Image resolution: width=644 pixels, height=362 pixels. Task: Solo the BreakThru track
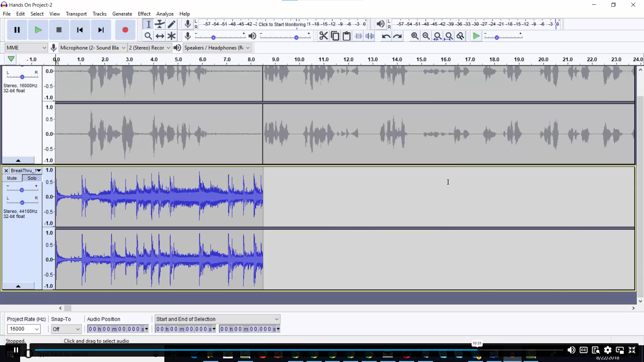coord(32,178)
